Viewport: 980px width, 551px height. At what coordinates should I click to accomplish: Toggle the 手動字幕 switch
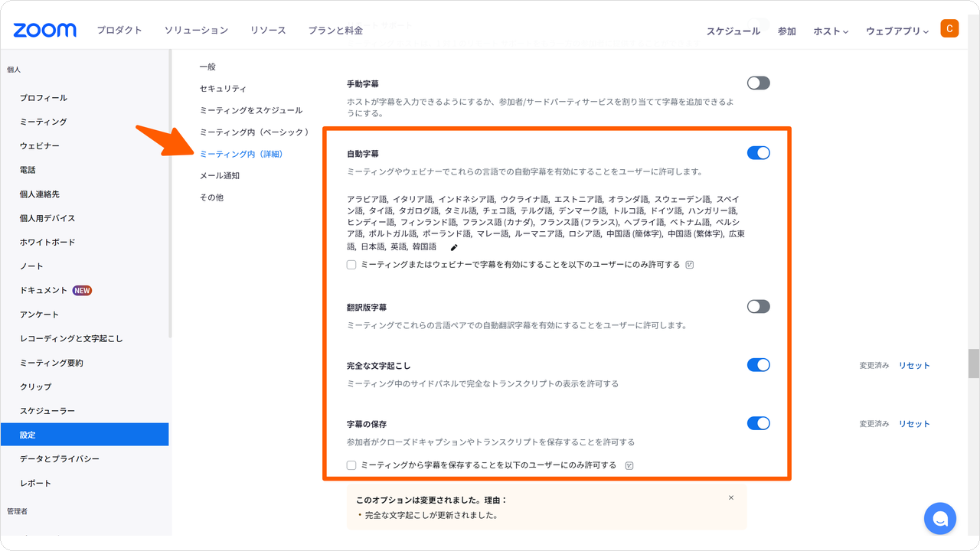click(x=759, y=83)
